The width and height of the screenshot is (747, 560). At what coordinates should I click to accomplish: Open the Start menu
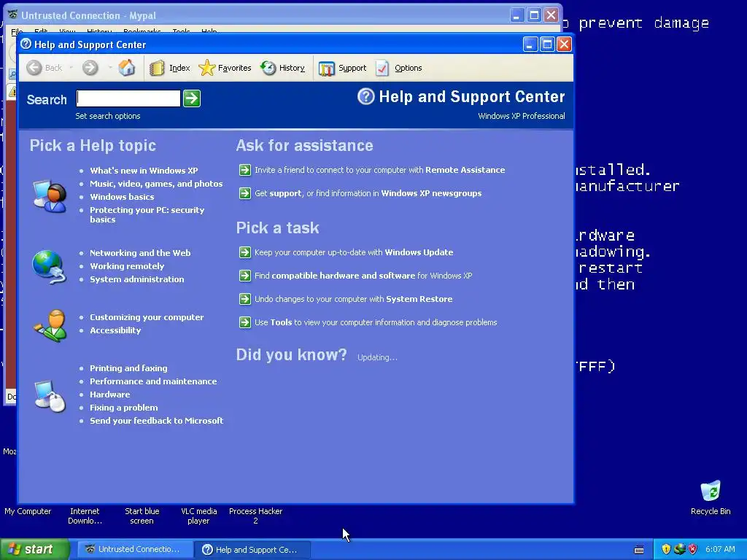pyautogui.click(x=35, y=549)
